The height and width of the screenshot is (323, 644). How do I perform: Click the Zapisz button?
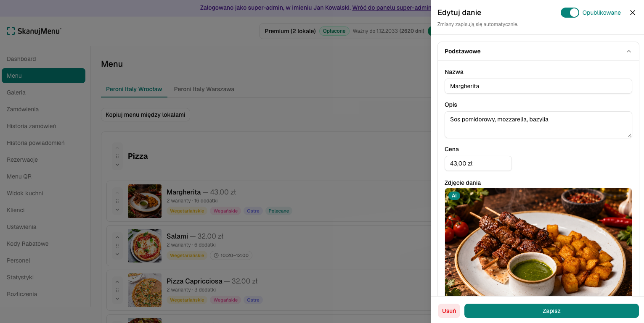pos(551,311)
